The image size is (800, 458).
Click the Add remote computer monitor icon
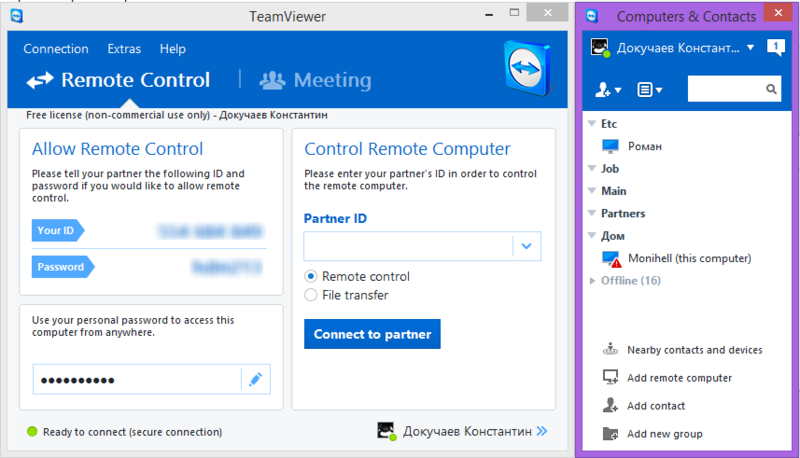(610, 377)
